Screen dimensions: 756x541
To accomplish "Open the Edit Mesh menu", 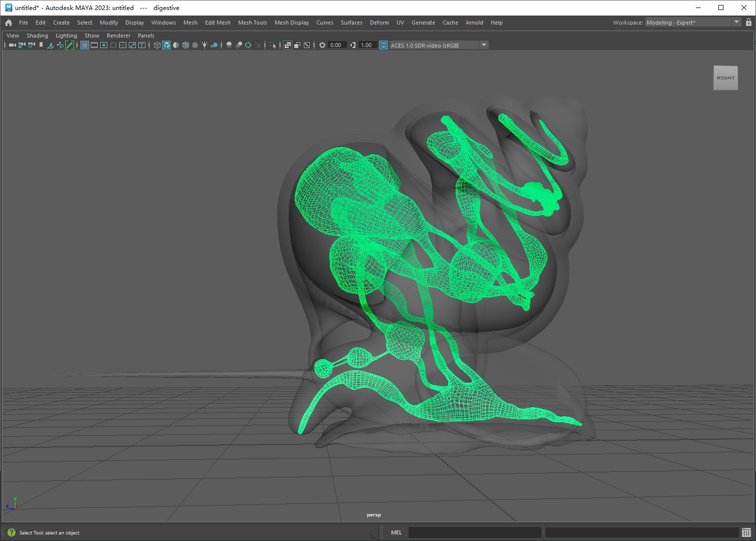I will pyautogui.click(x=218, y=23).
